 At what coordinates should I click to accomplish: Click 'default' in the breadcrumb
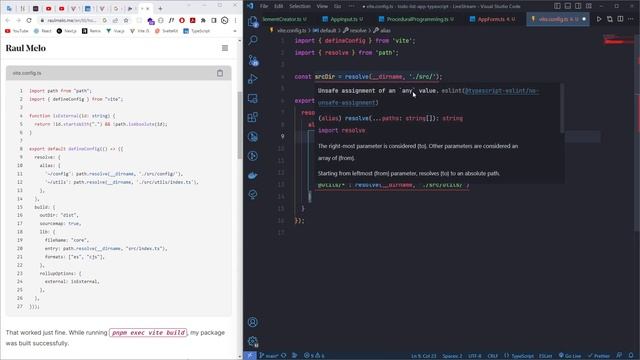click(x=327, y=31)
